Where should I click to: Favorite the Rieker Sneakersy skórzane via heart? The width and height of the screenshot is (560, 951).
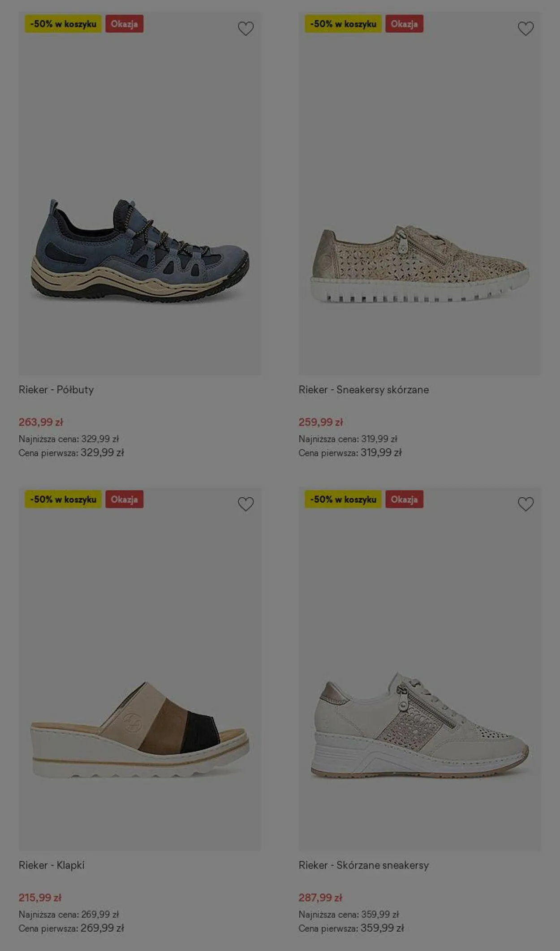pyautogui.click(x=526, y=29)
